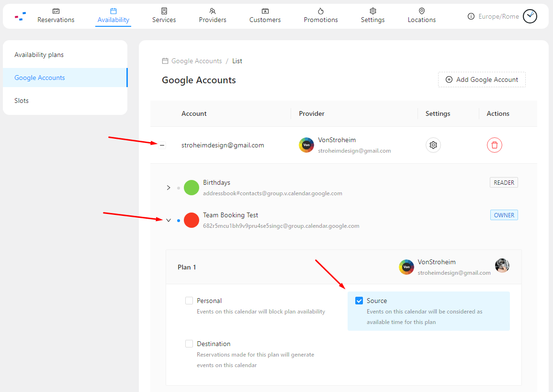Uncheck the Source checkbox
The width and height of the screenshot is (553, 392).
tap(359, 301)
